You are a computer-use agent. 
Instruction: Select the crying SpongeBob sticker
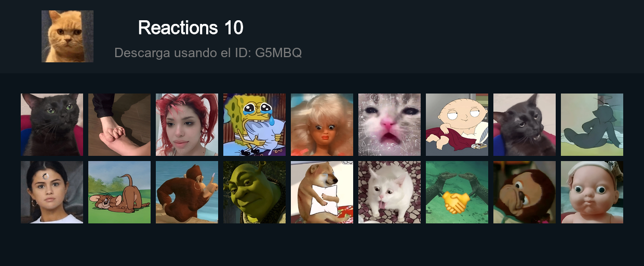[254, 125]
